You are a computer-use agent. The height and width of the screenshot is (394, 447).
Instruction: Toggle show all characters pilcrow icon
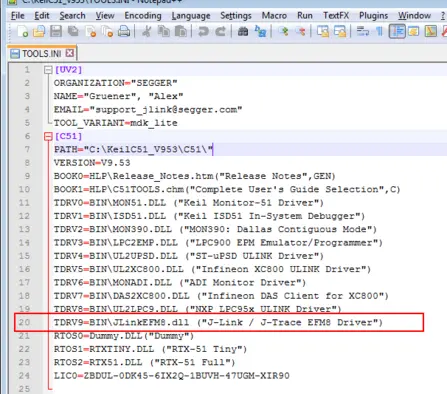[379, 32]
